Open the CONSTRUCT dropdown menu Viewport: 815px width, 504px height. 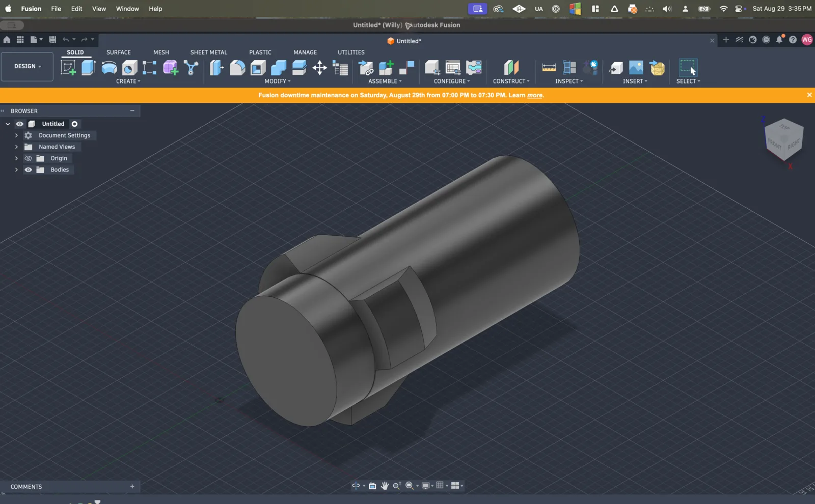(x=511, y=81)
